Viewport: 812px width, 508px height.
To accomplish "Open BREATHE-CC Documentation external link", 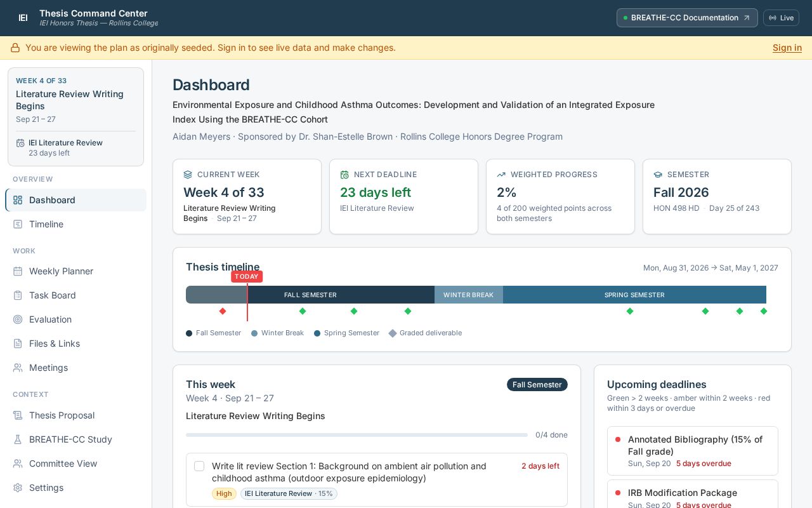I will (687, 18).
